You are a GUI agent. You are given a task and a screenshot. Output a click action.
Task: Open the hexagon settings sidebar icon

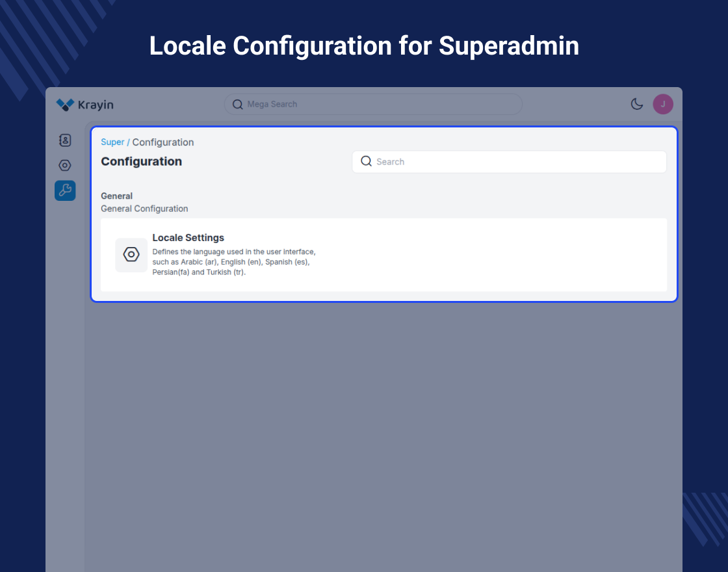click(65, 166)
